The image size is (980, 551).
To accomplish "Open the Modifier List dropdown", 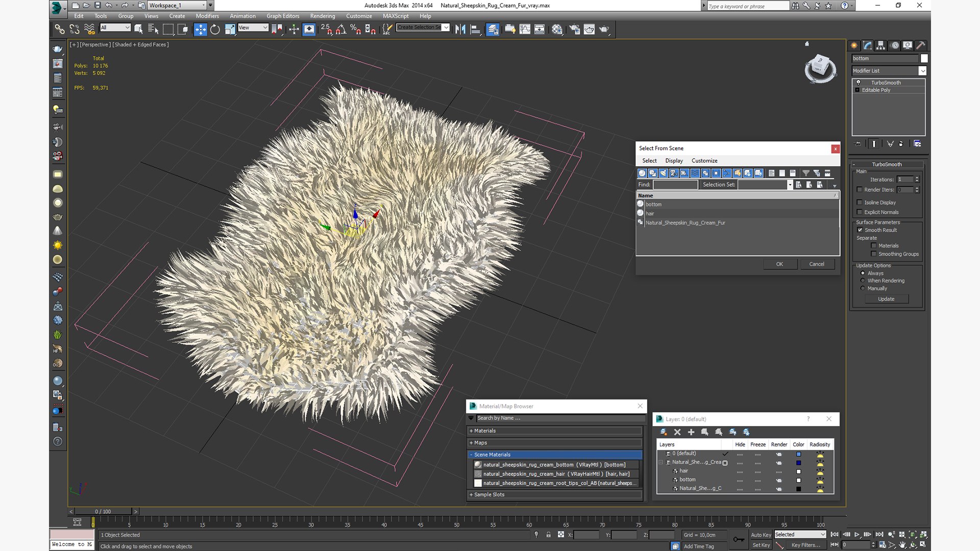I will pyautogui.click(x=922, y=71).
